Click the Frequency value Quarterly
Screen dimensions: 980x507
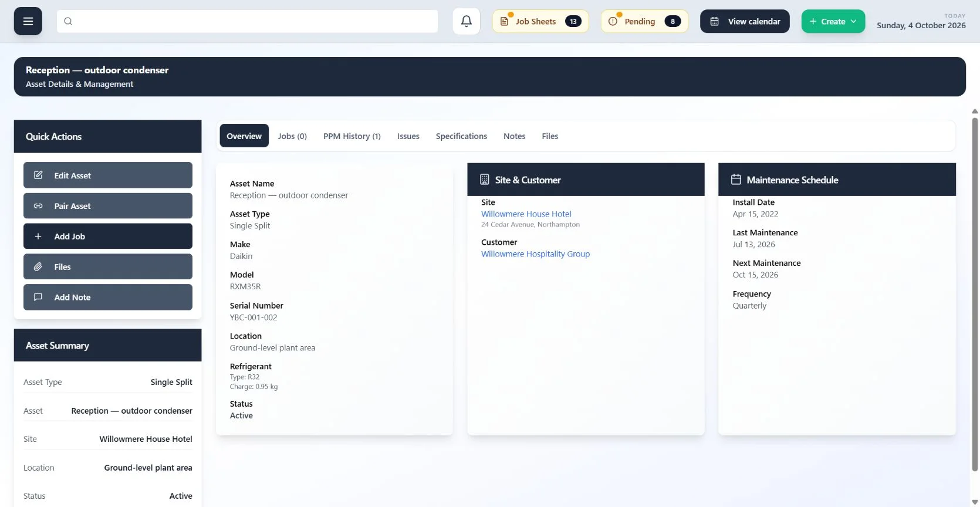[749, 306]
